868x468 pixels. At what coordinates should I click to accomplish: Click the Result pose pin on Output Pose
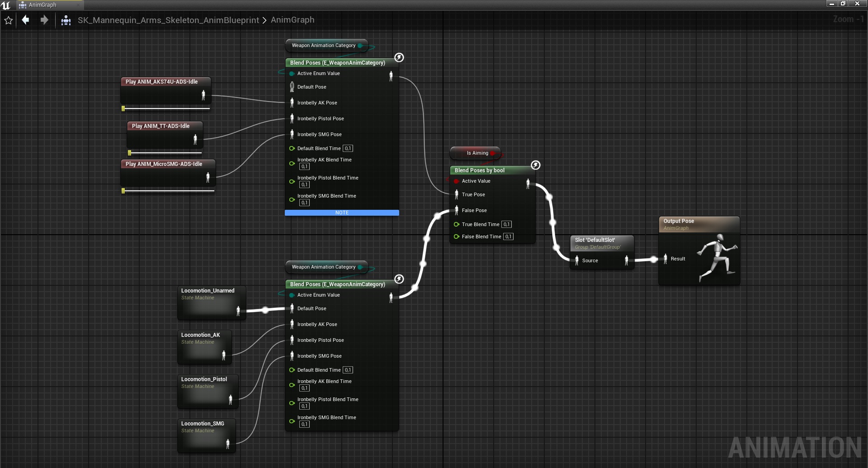click(x=665, y=259)
